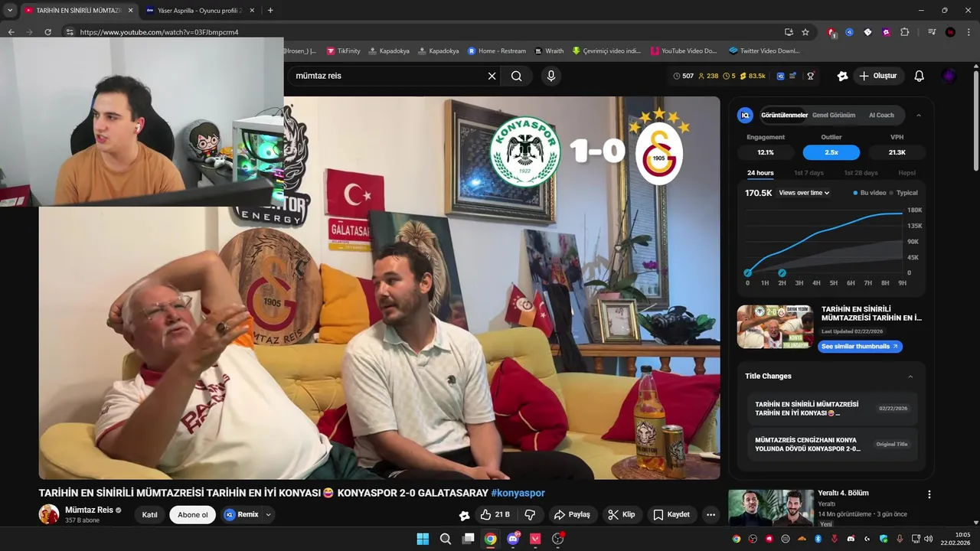The height and width of the screenshot is (551, 980).
Task: Switch to the Görüntülenmeler tab
Action: (x=784, y=116)
